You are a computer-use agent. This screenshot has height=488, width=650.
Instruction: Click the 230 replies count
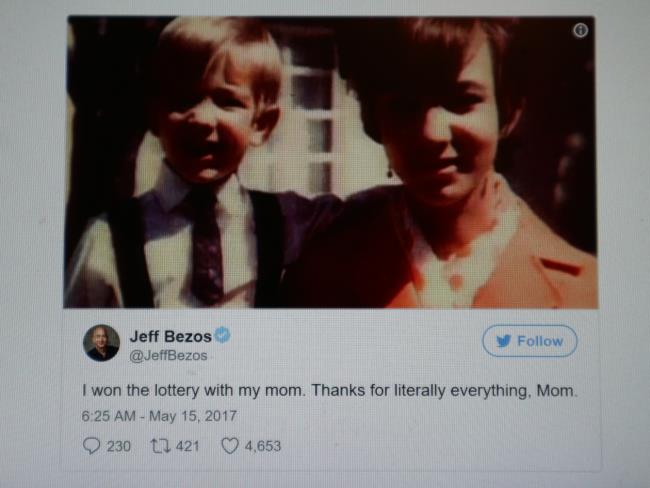click(119, 446)
